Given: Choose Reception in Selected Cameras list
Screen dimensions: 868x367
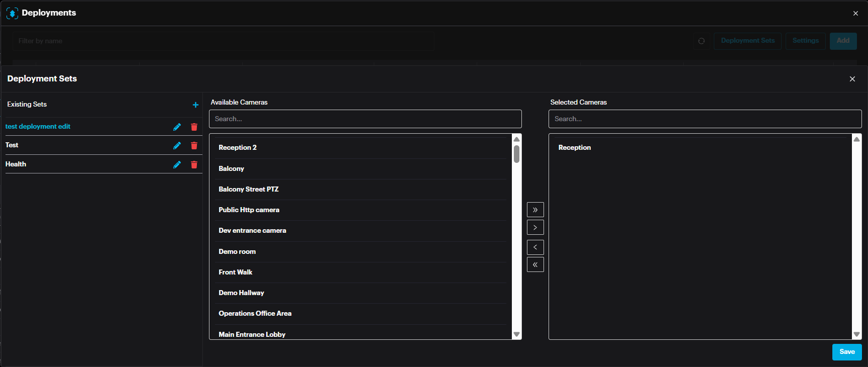Looking at the screenshot, I should coord(575,147).
